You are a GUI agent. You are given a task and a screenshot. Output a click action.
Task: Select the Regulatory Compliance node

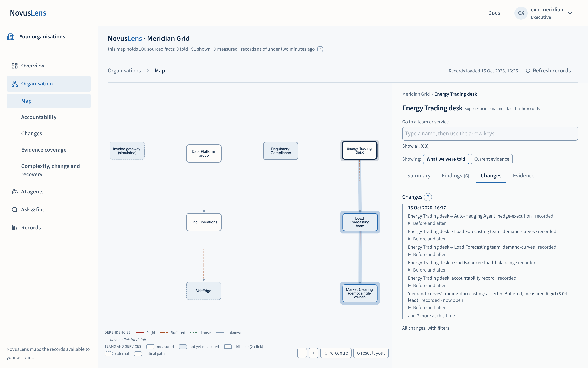(x=281, y=151)
